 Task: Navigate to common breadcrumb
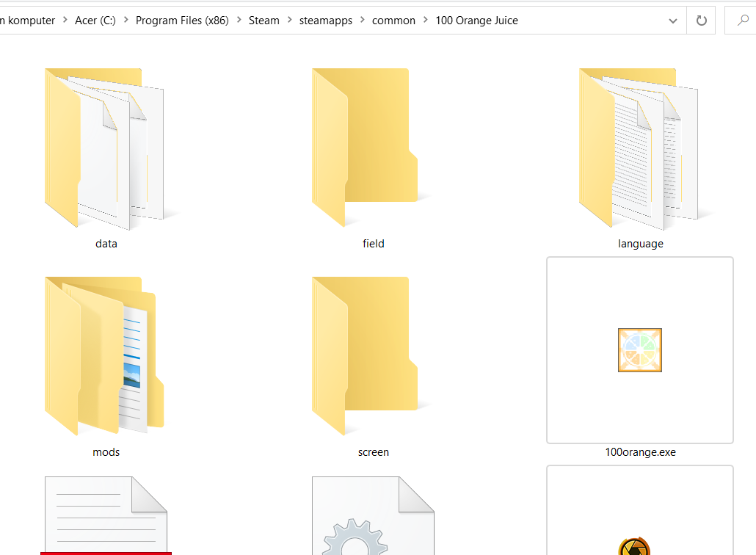coord(393,21)
